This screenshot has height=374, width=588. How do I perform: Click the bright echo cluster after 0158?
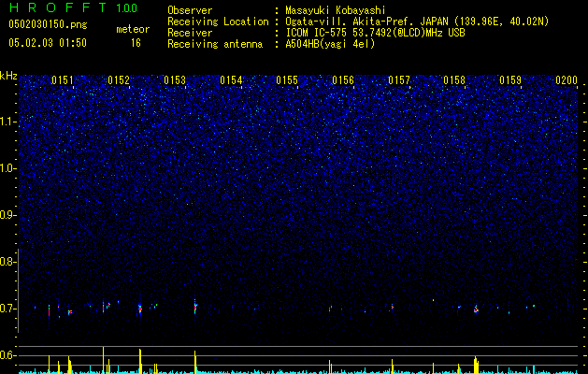click(x=476, y=309)
